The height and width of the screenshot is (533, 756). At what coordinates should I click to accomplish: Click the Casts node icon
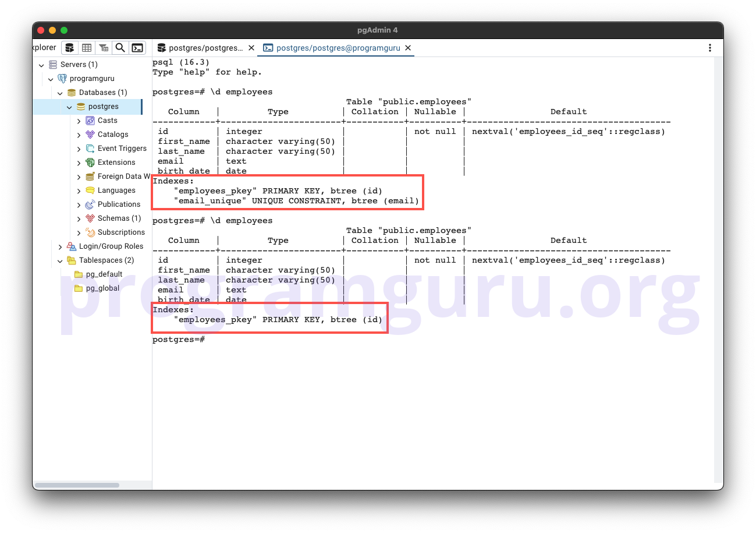90,121
